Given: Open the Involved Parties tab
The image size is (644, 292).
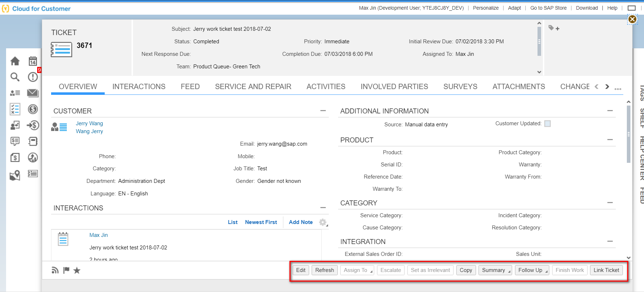Looking at the screenshot, I should click(394, 87).
